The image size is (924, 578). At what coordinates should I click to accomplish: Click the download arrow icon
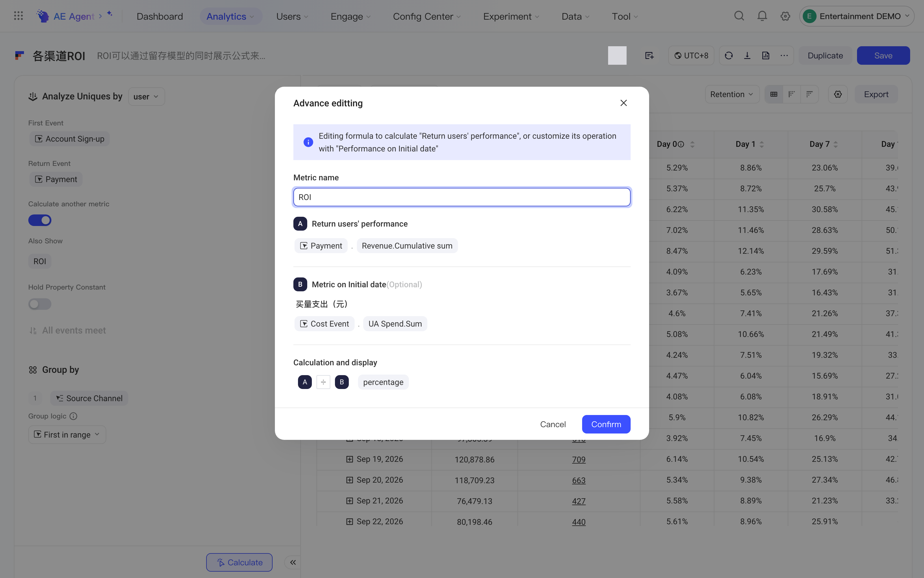pos(747,56)
